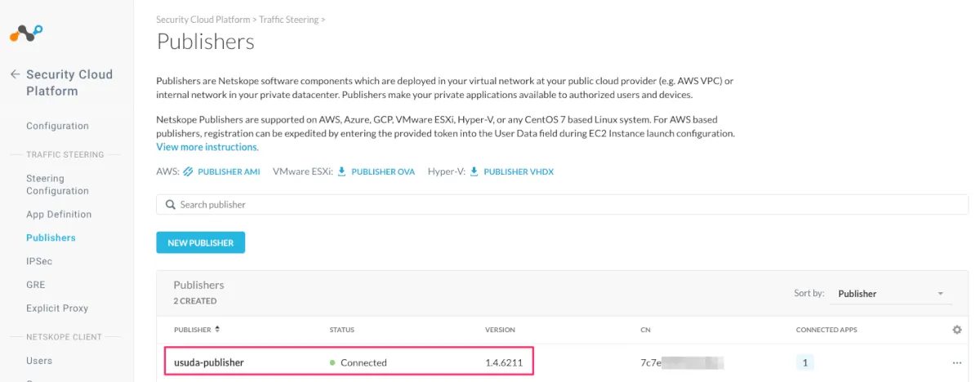
Task: Sort by the Publisher column header arrow
Action: (x=218, y=330)
